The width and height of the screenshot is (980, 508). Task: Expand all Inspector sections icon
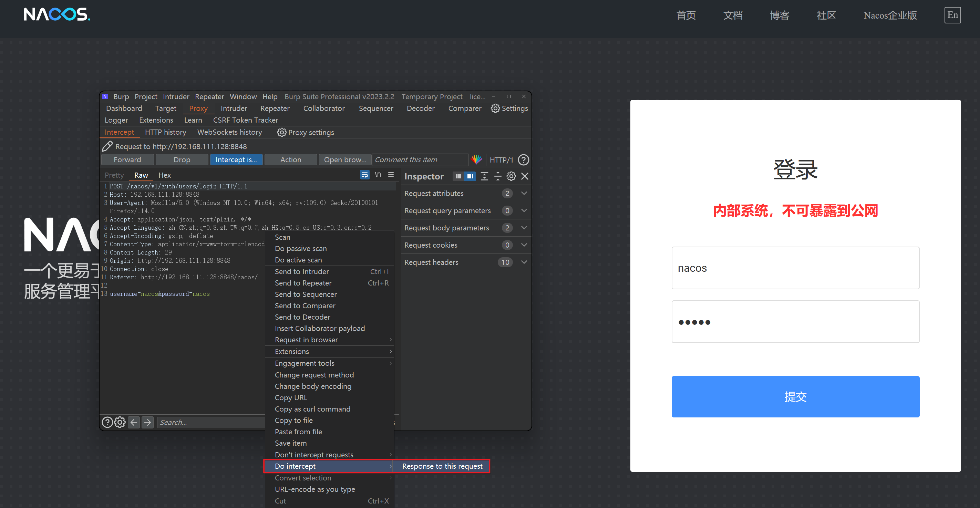click(x=484, y=176)
